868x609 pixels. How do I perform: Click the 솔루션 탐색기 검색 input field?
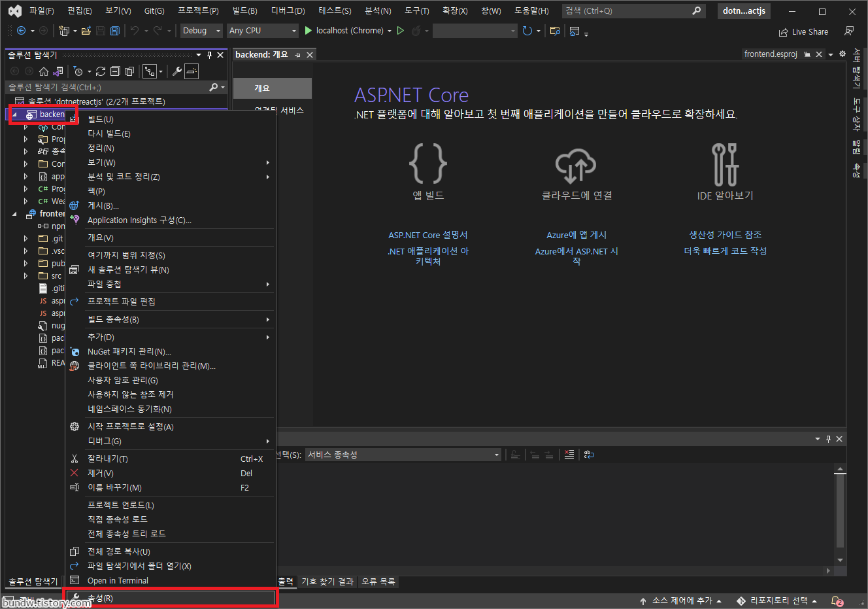107,87
